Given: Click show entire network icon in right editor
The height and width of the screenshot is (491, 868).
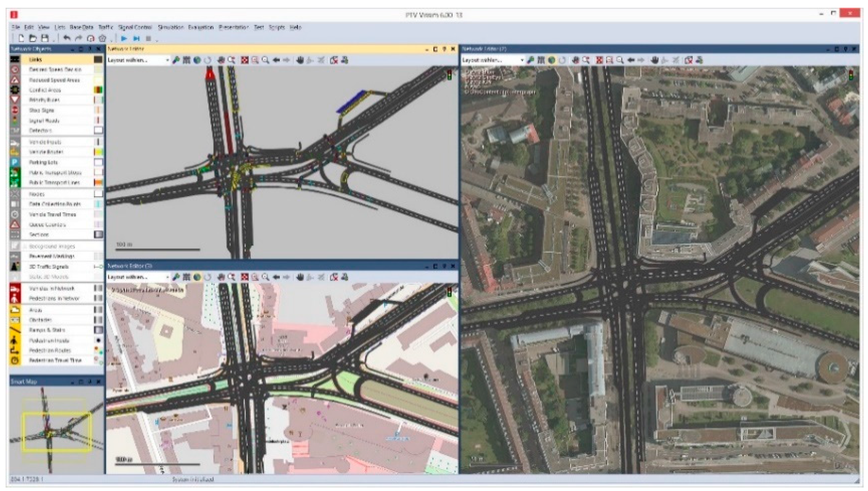Looking at the screenshot, I should (599, 60).
